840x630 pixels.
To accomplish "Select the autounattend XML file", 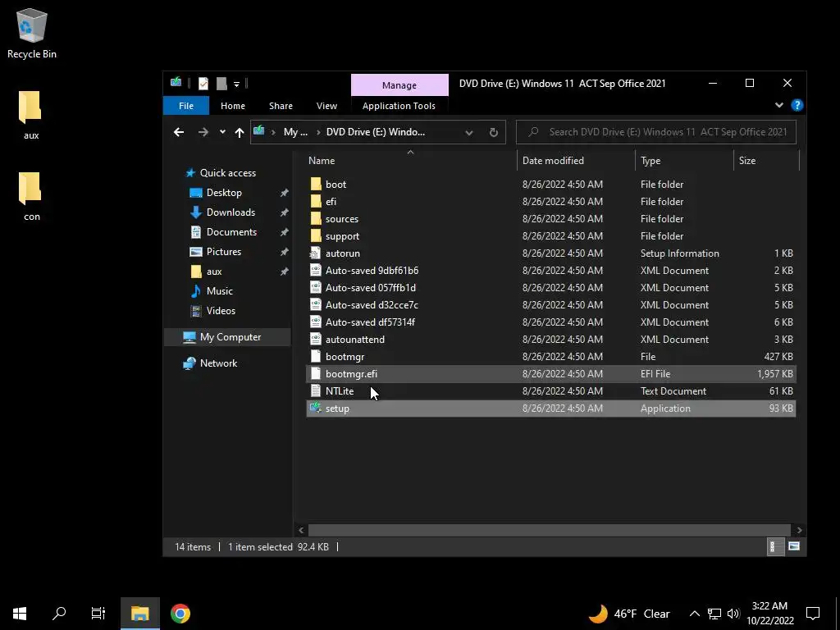I will [x=550, y=339].
